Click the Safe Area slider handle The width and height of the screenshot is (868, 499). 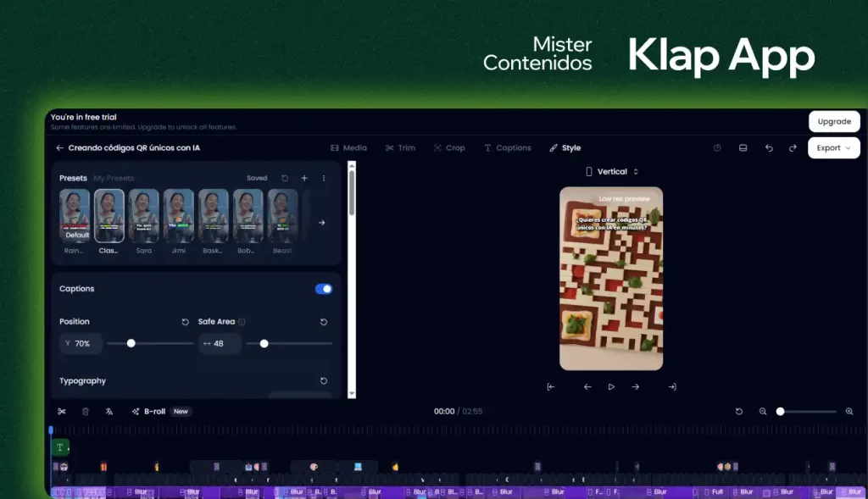tap(264, 344)
